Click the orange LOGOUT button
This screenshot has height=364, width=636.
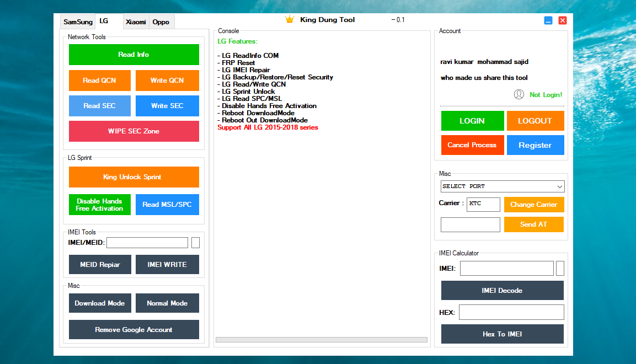tap(535, 121)
